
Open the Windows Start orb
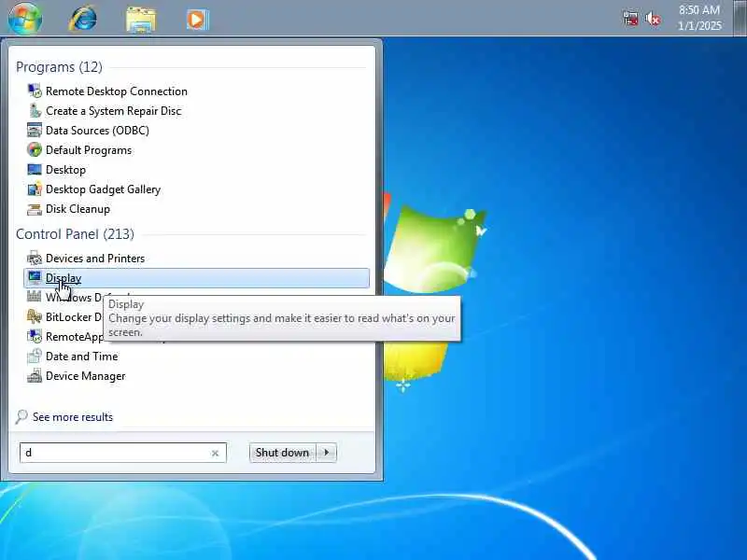coord(25,18)
